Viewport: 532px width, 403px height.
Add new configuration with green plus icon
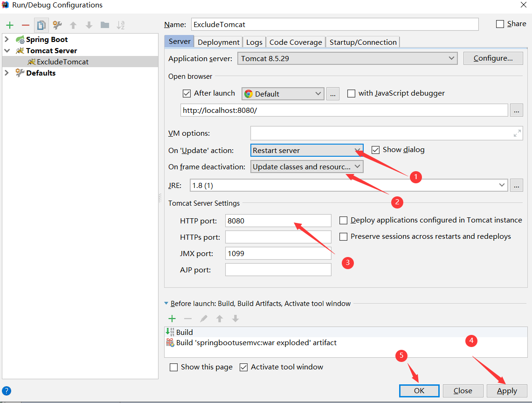10,25
